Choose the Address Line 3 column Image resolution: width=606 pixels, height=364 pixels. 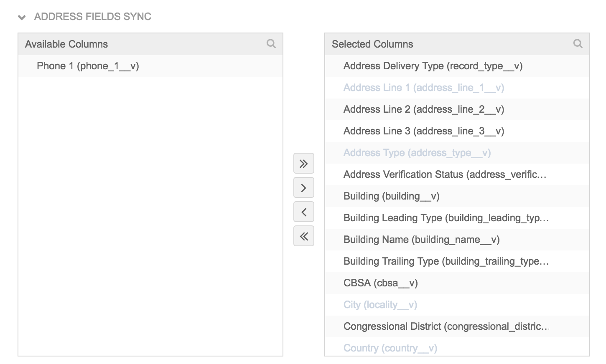(423, 131)
